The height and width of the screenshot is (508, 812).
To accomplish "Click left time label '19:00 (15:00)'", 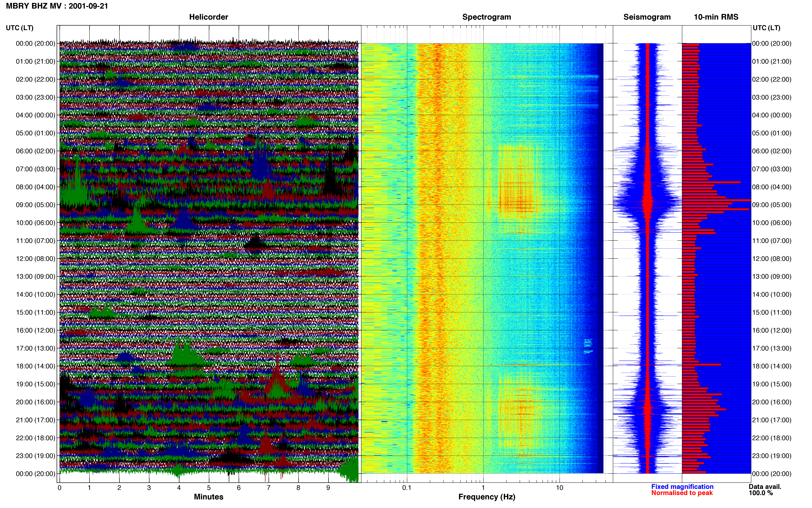I will point(36,384).
